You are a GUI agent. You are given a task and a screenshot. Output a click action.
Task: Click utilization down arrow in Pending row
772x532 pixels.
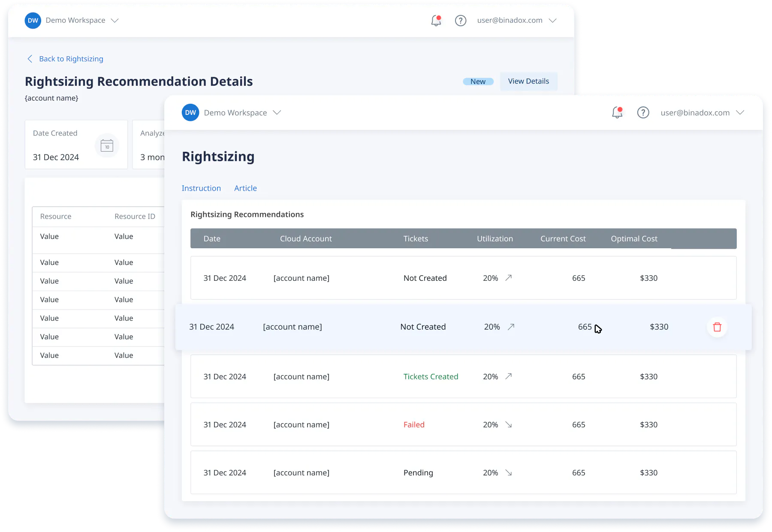pyautogui.click(x=509, y=472)
